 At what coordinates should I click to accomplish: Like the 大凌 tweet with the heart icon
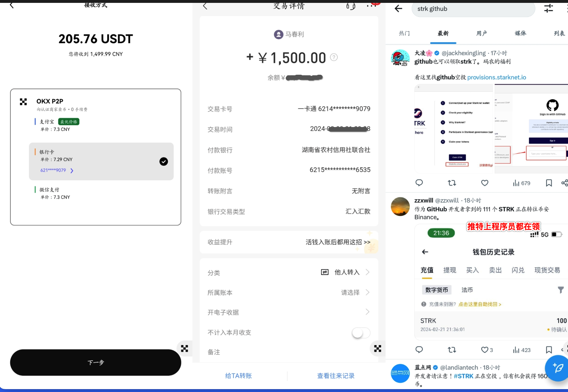(x=485, y=183)
